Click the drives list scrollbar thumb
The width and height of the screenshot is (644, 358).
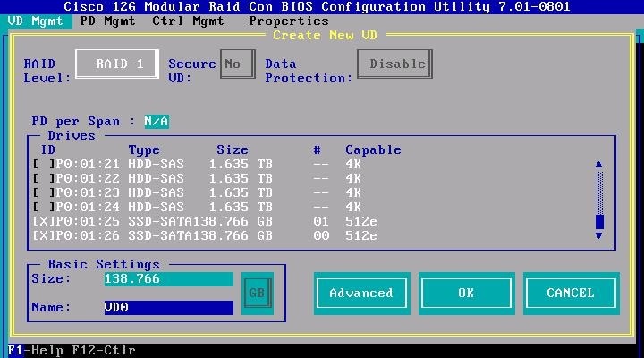(x=599, y=222)
